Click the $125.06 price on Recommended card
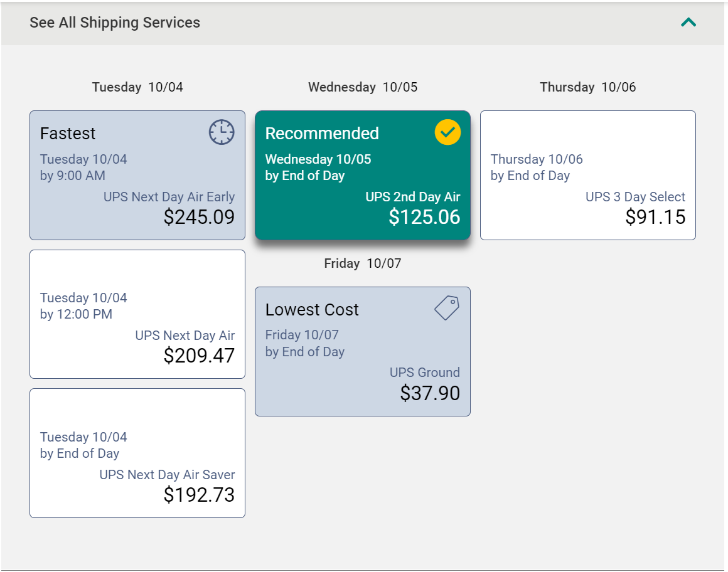The image size is (728, 572). 424,217
